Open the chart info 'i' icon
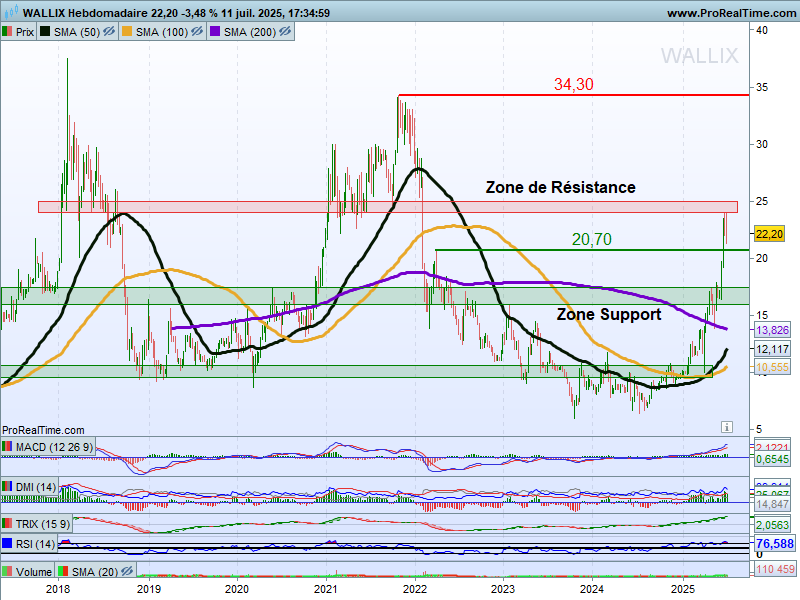The height and width of the screenshot is (600, 800). (727, 427)
